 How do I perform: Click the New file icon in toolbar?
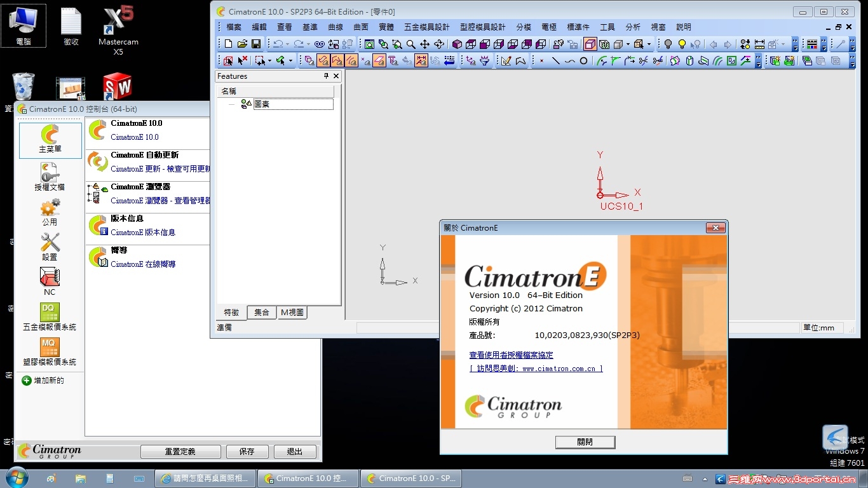click(x=228, y=44)
